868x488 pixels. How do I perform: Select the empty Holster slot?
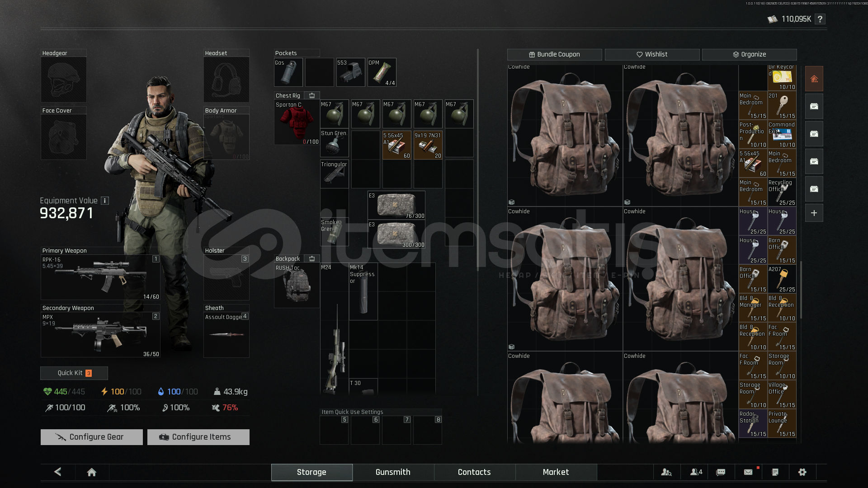[x=226, y=277]
